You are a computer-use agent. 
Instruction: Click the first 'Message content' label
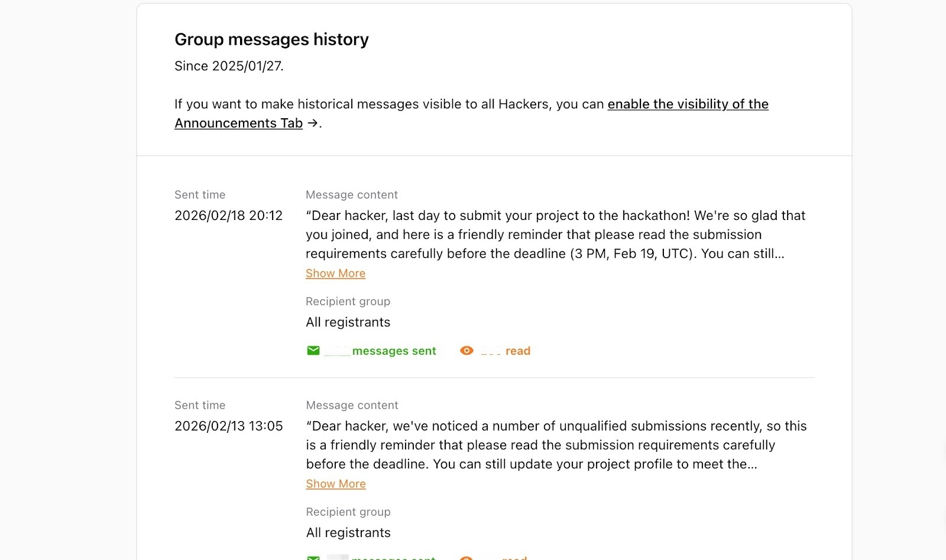(351, 195)
